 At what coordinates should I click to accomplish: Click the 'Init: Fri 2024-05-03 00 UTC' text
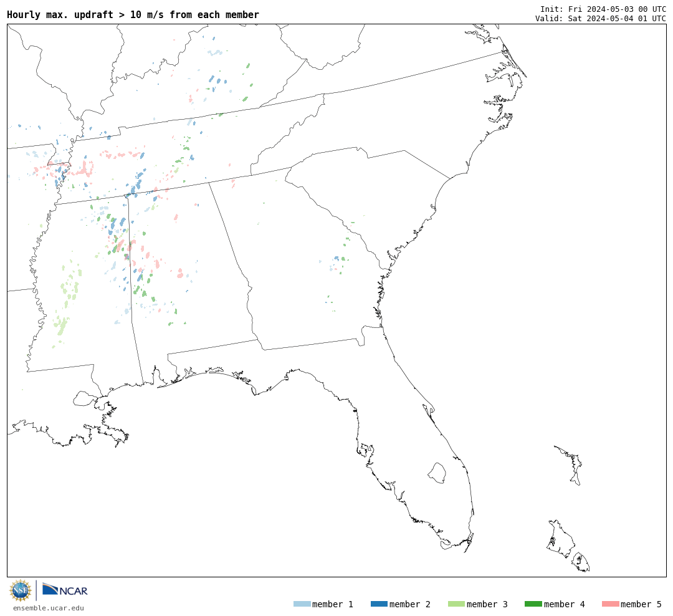(603, 9)
